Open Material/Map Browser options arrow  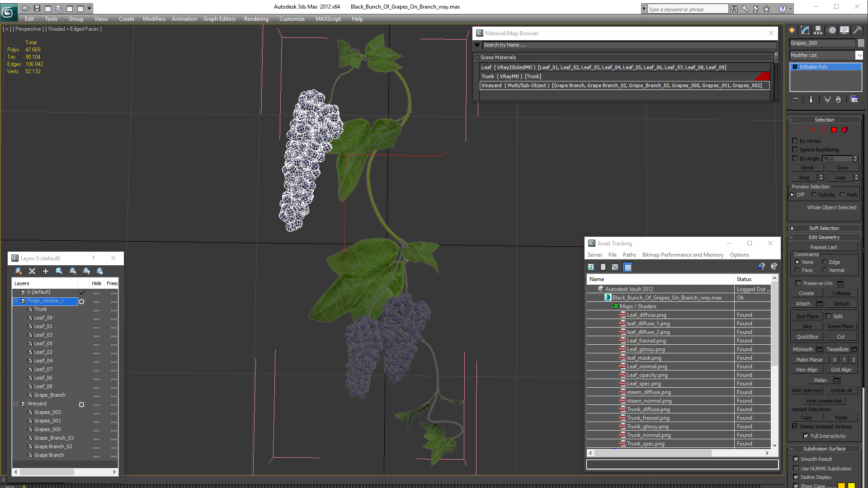[x=477, y=45]
